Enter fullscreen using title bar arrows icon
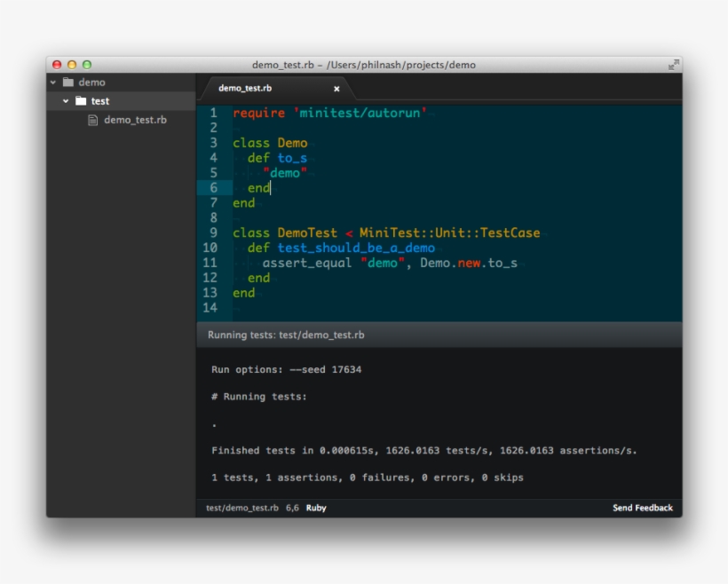728x584 pixels. point(673,65)
